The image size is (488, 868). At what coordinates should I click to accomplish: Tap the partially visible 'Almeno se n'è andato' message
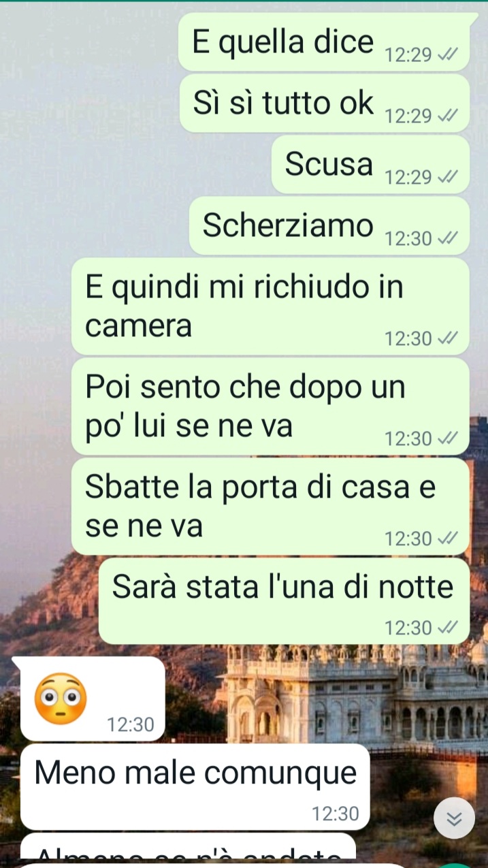(x=189, y=848)
